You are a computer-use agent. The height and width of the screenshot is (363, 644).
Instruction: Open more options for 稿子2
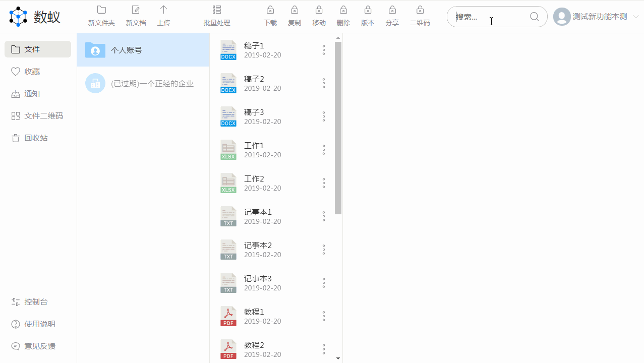point(324,83)
